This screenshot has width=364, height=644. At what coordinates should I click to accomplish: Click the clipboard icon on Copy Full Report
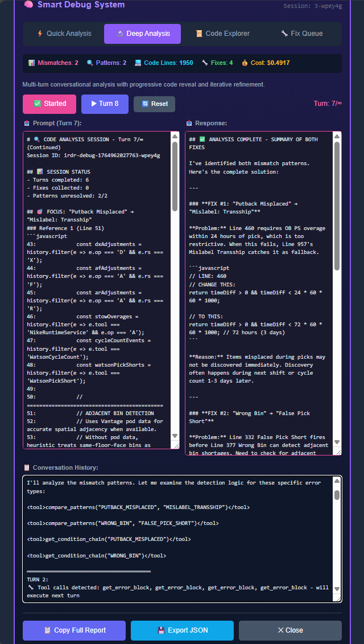(47, 630)
